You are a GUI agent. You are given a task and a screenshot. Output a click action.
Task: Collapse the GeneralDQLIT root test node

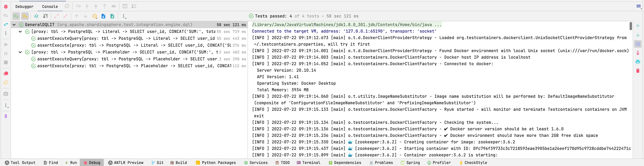14,25
